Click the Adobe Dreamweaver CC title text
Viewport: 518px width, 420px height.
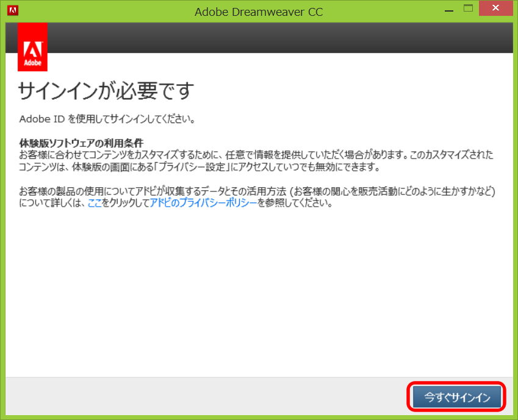[x=259, y=12]
